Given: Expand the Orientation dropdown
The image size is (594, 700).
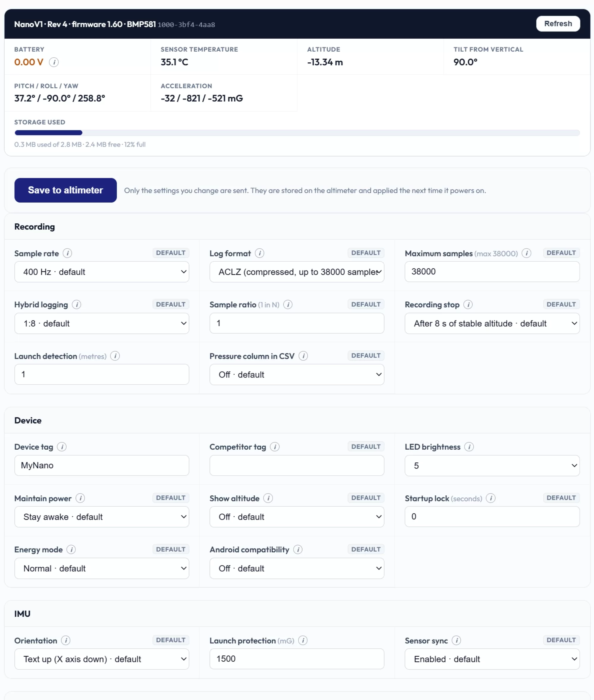Looking at the screenshot, I should (x=102, y=659).
